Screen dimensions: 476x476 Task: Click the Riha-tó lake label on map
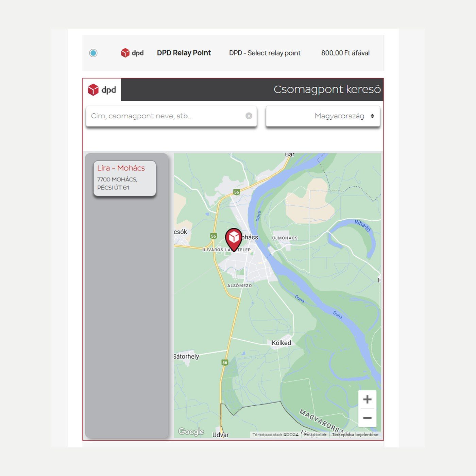(362, 225)
